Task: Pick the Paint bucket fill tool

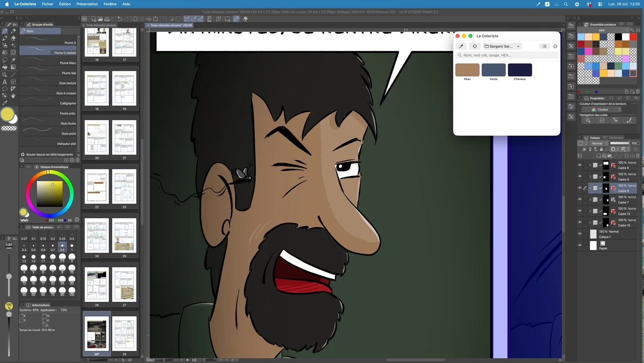Action: (x=5, y=67)
